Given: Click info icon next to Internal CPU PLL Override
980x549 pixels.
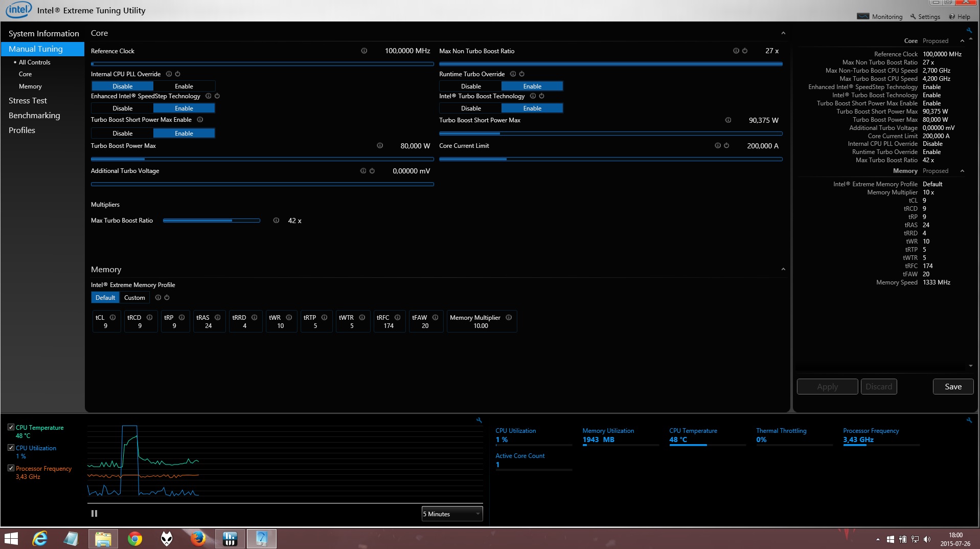Looking at the screenshot, I should pos(169,74).
